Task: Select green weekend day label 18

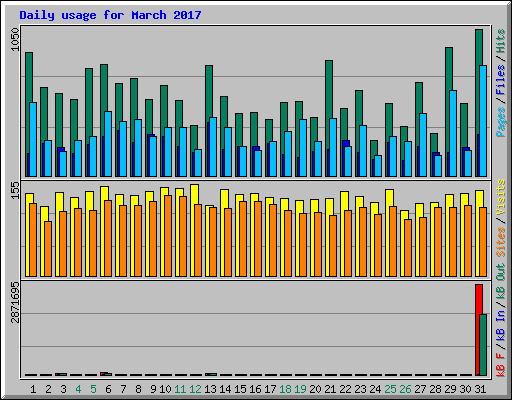Action: [285, 389]
